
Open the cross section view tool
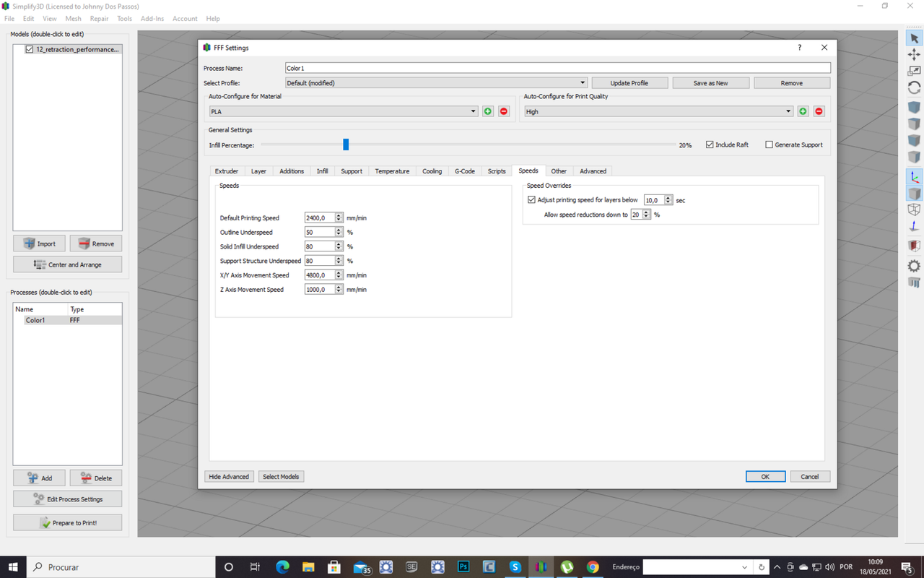914,246
